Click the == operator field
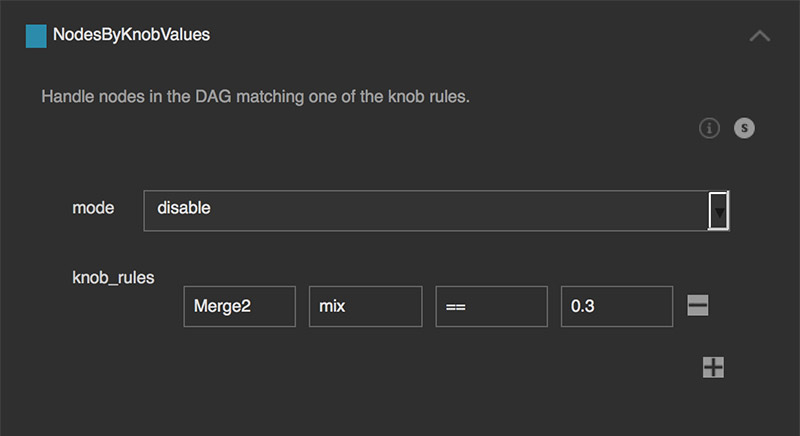 [491, 306]
